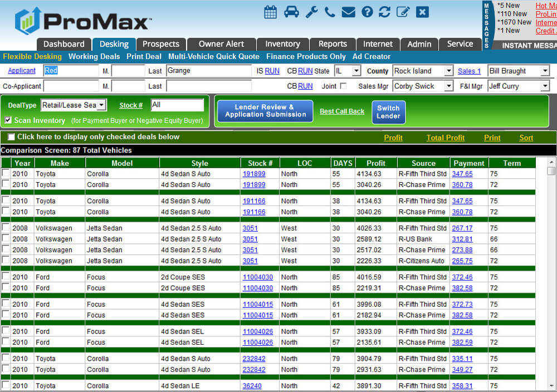The height and width of the screenshot is (392, 557).
Task: Check the Corolla 191899 Fifth Third row checkbox
Action: (x=6, y=173)
